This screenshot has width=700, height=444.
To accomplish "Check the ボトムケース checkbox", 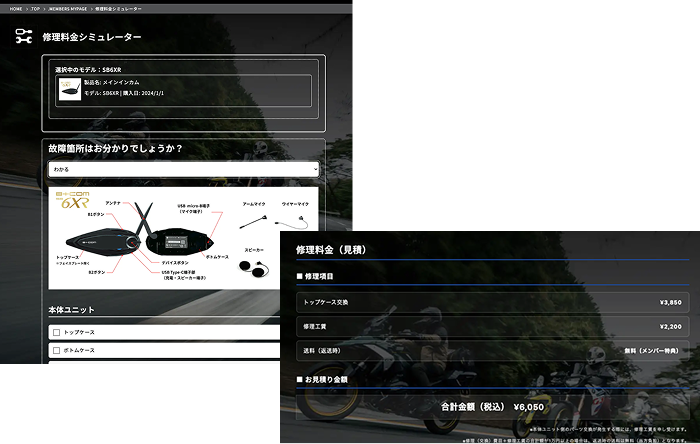I will pos(56,350).
